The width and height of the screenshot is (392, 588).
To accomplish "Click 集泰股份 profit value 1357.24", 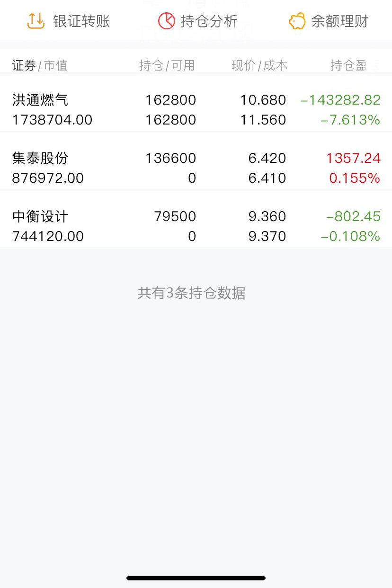I will pyautogui.click(x=353, y=158).
